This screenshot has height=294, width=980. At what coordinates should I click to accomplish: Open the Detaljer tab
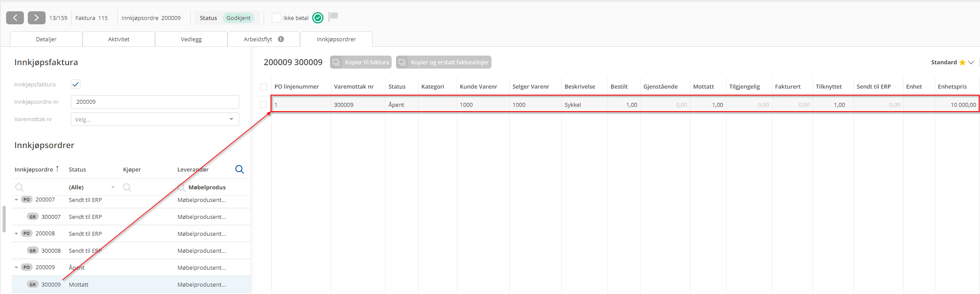(x=46, y=39)
